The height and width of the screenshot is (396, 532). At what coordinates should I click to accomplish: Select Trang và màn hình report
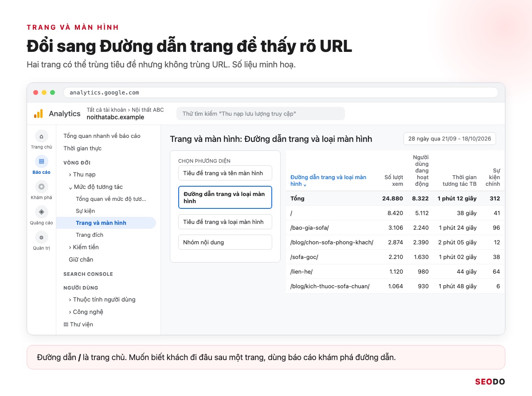106,223
